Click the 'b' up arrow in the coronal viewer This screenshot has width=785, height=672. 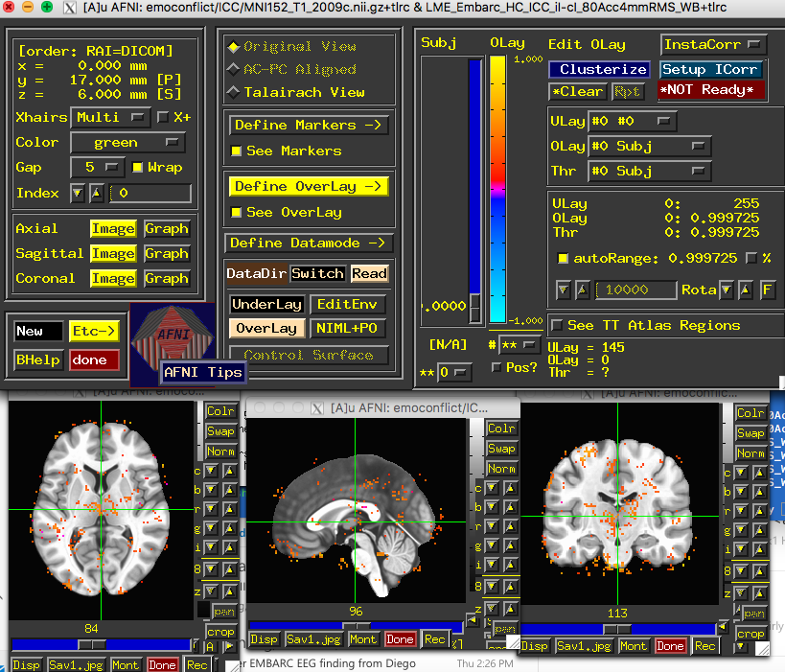(759, 492)
